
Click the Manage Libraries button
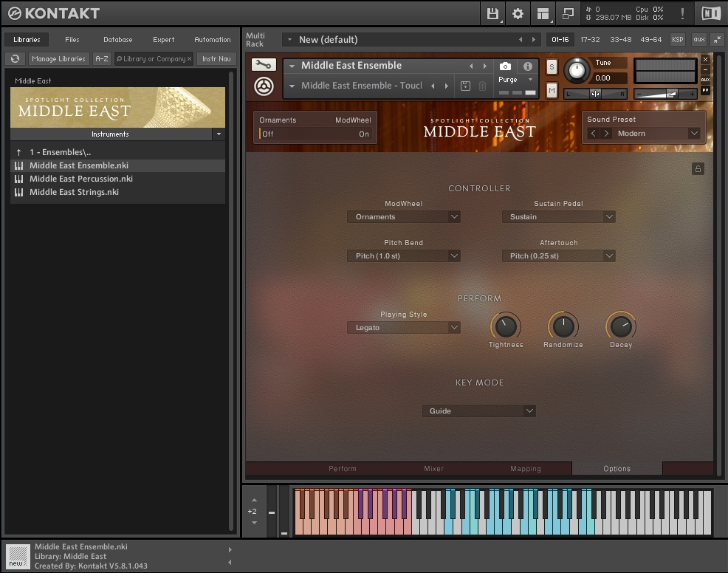tap(58, 59)
